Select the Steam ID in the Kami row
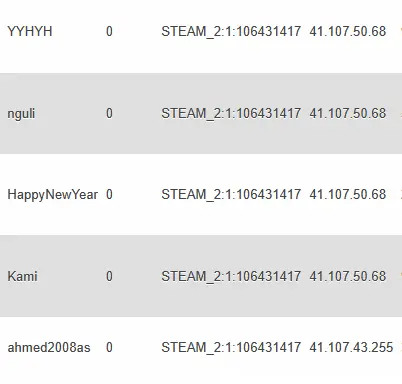 (x=231, y=277)
